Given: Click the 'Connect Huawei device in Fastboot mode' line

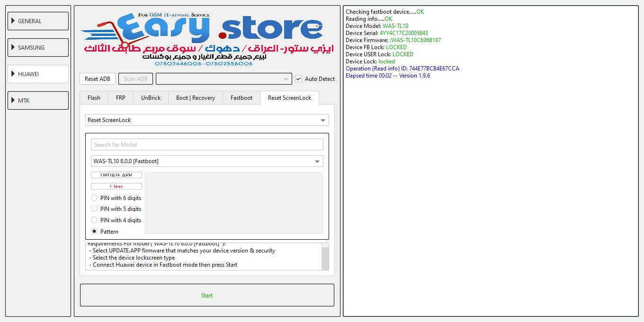Looking at the screenshot, I should point(163,265).
